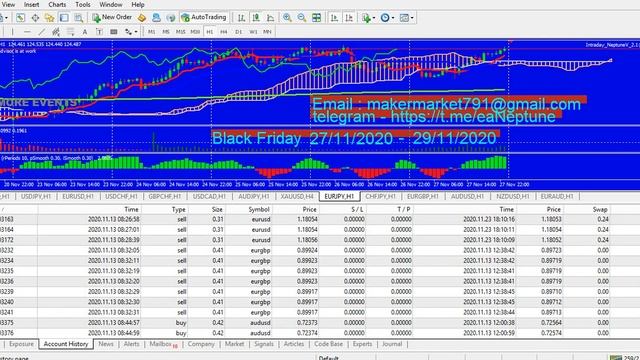Select the text 'A' tool
640x360 pixels.
click(85, 32)
